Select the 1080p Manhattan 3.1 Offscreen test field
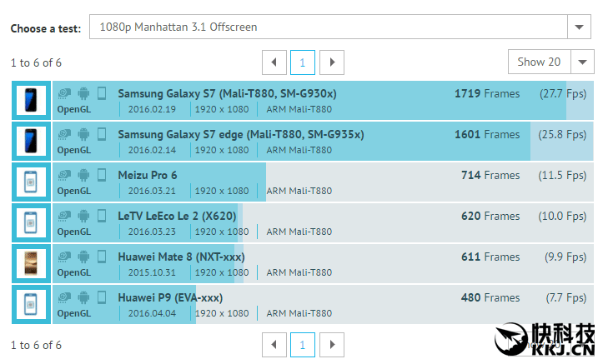603x364 pixels. [329, 27]
